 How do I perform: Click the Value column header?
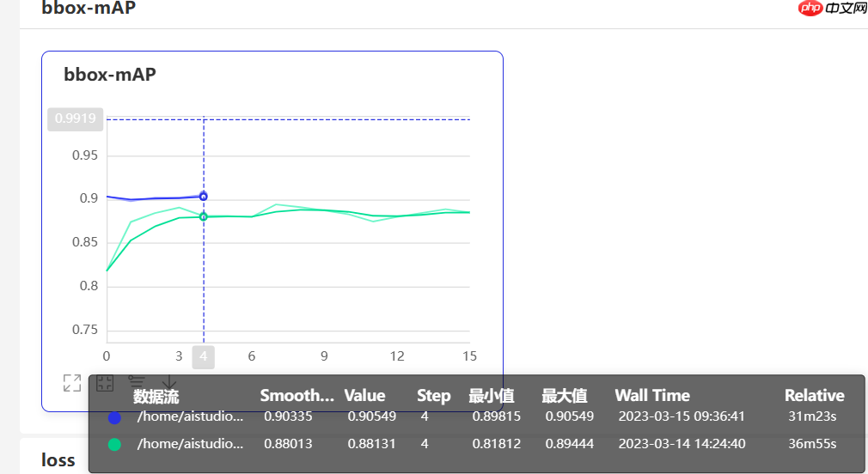click(x=364, y=396)
